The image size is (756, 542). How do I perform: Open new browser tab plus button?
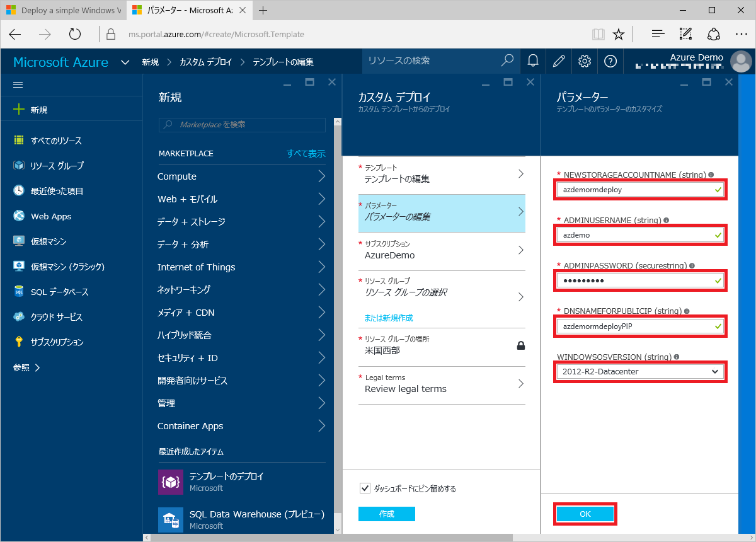[x=263, y=11]
